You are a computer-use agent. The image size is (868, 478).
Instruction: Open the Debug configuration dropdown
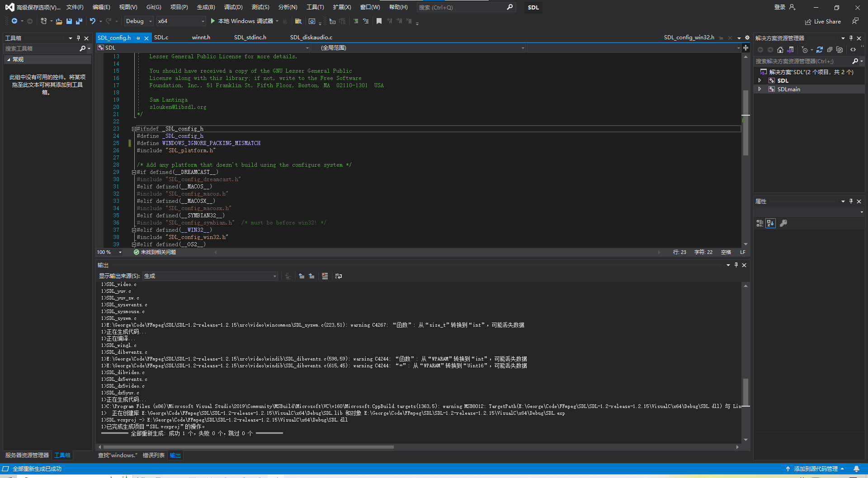pos(138,21)
